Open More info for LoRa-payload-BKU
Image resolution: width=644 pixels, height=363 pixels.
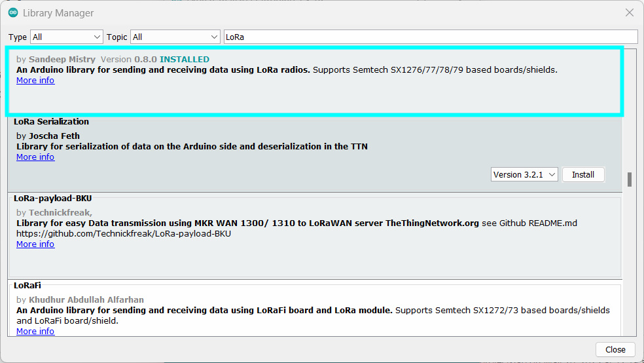[x=35, y=244]
